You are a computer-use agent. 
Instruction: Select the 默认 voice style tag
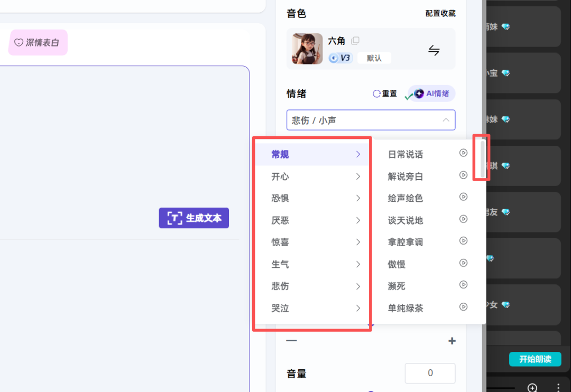(x=374, y=58)
